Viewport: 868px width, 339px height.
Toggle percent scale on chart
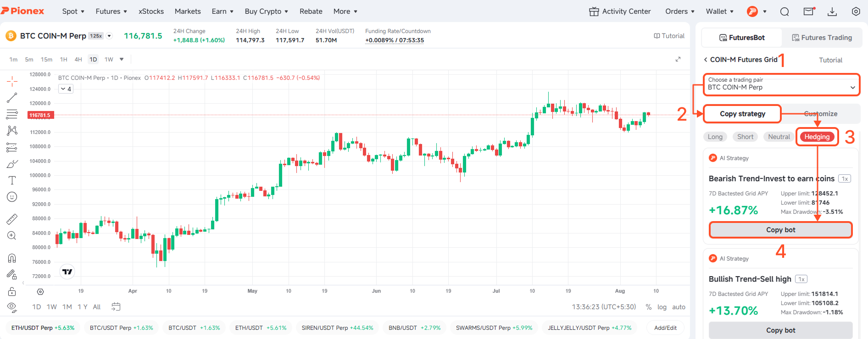(648, 307)
